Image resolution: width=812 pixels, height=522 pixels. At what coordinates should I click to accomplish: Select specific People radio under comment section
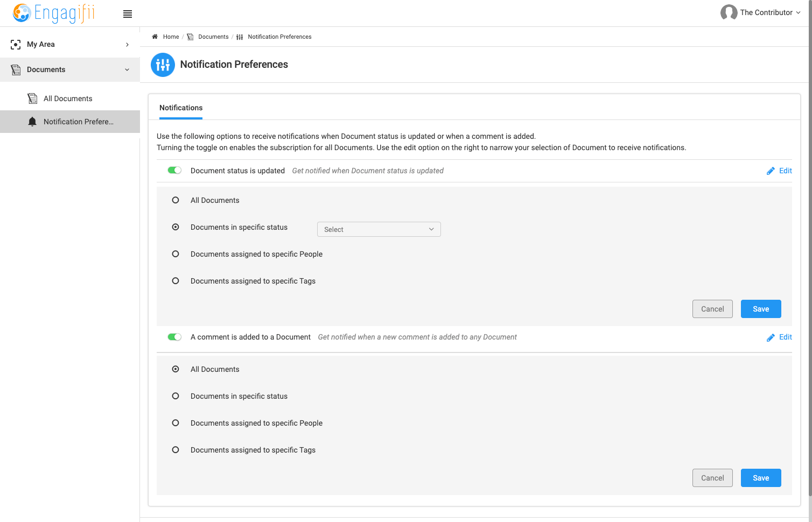coord(176,423)
